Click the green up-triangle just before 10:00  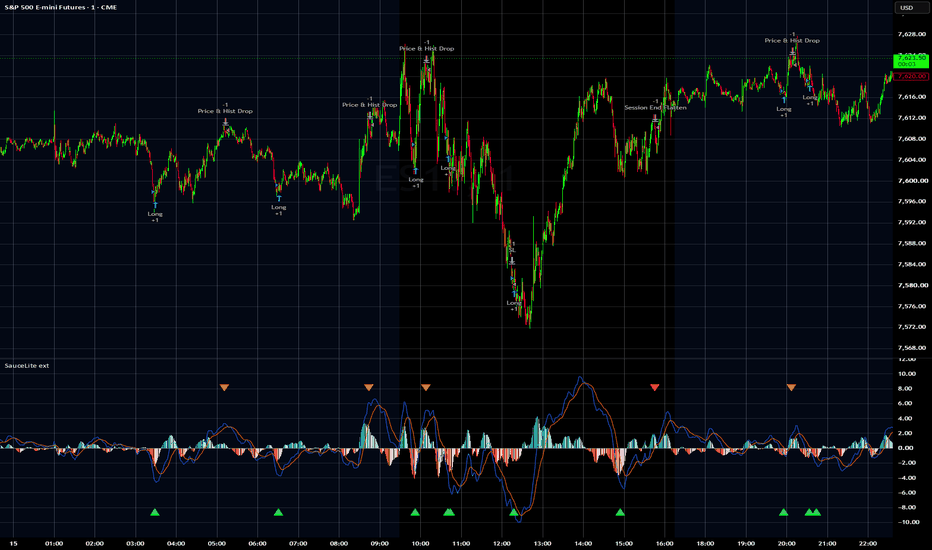415,512
